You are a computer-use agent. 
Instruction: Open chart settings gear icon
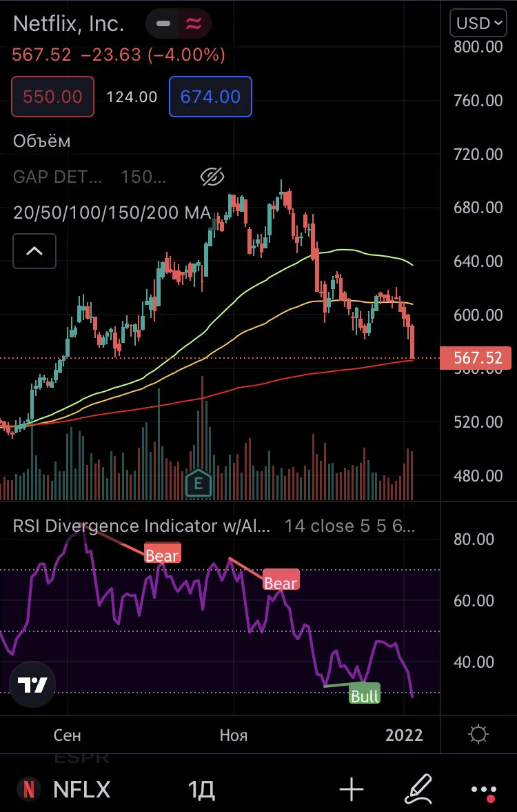478,735
